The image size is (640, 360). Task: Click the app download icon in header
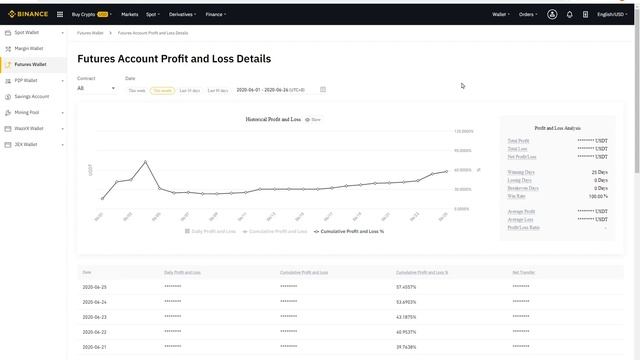(585, 14)
